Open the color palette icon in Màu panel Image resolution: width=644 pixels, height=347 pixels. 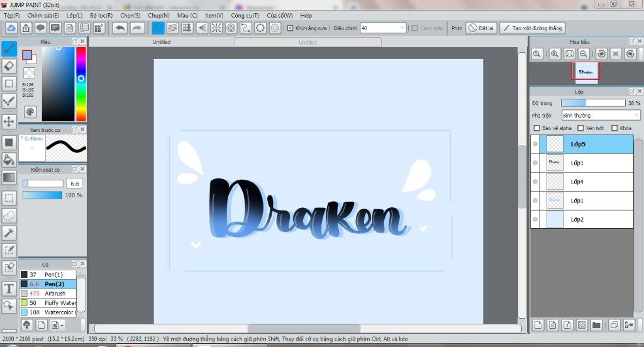click(x=30, y=112)
